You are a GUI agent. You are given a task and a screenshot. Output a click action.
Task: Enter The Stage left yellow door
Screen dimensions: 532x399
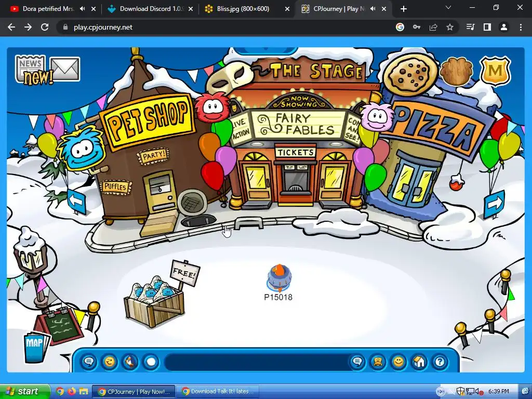pyautogui.click(x=256, y=181)
